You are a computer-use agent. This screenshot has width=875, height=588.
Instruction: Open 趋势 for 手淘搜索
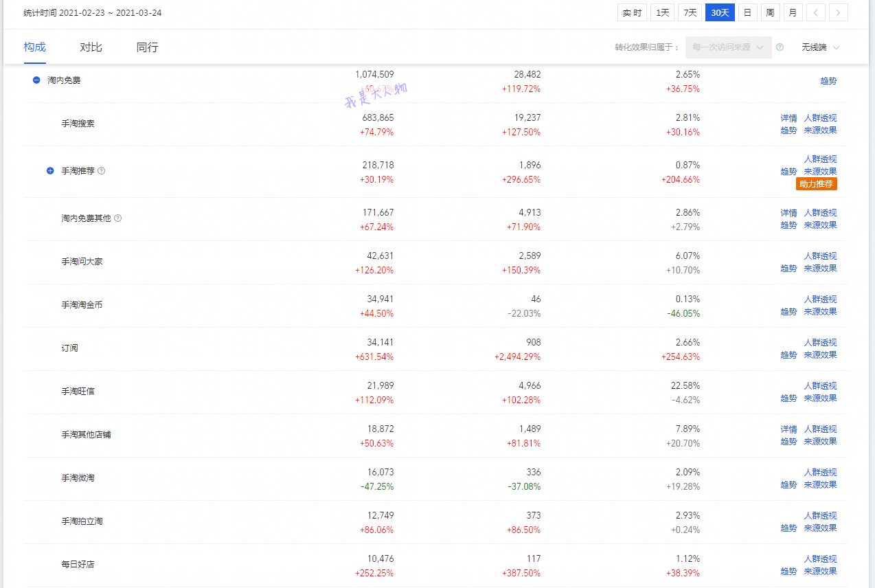click(788, 131)
